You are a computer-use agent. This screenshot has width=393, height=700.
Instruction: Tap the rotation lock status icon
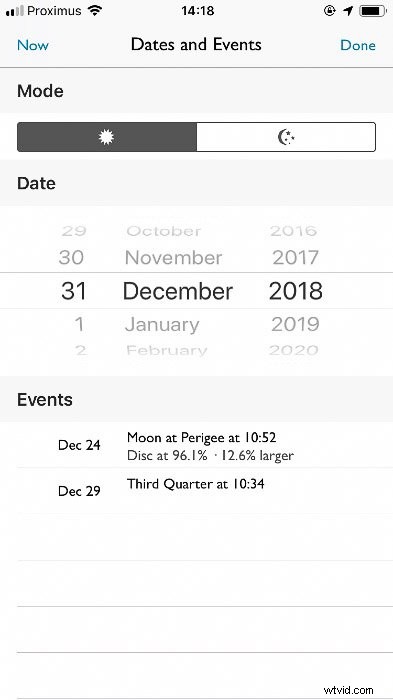pyautogui.click(x=330, y=11)
